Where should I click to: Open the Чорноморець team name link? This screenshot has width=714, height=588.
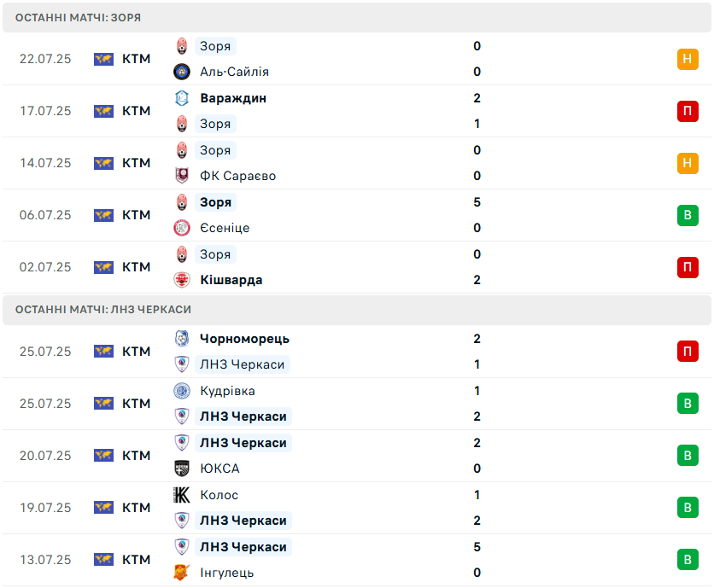pos(244,339)
